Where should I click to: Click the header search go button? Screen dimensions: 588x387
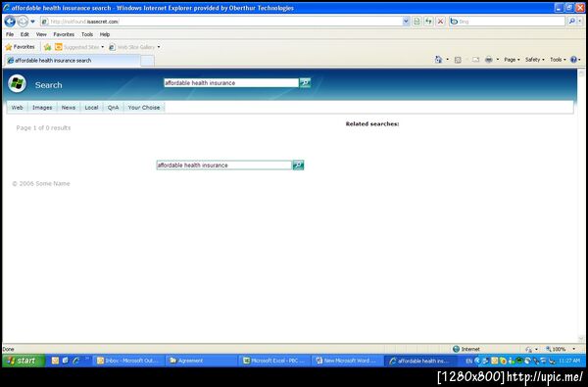tap(305, 83)
